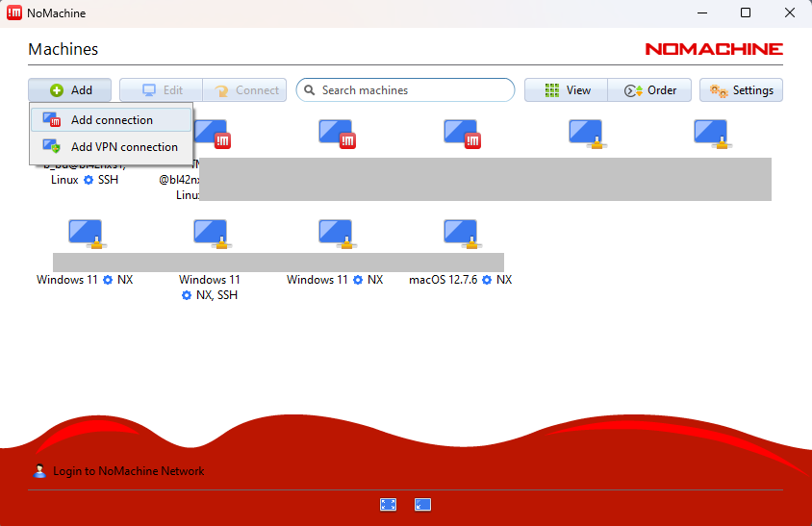Choose Add VPN connection from the dropdown
Screen dimensions: 812x526
click(x=123, y=147)
